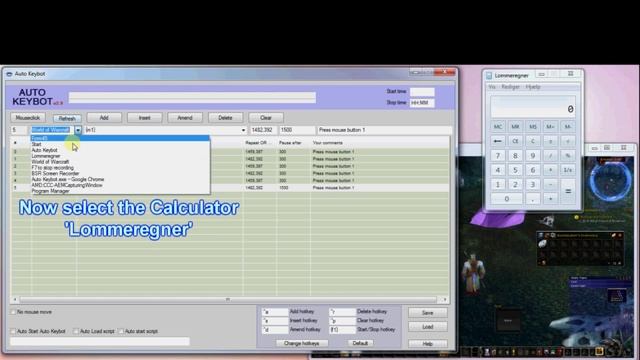This screenshot has width=640, height=360.
Task: Click the MC key in Lommeregner
Action: pos(498,127)
